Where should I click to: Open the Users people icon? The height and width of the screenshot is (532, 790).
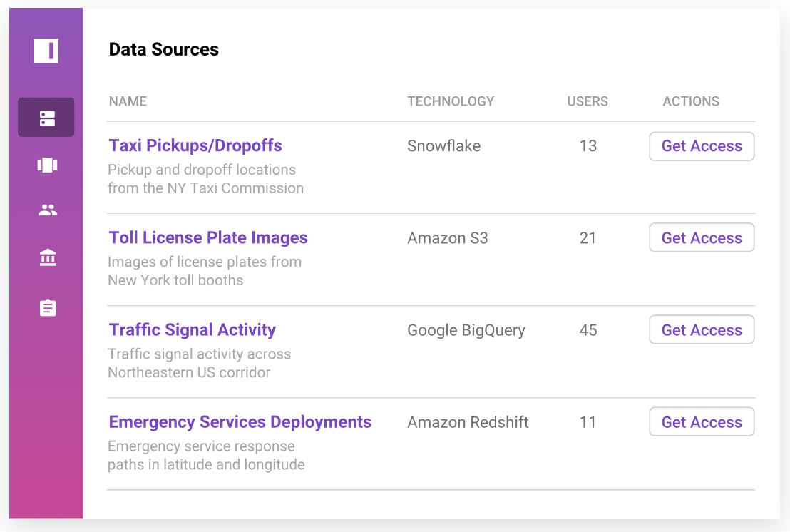click(x=47, y=210)
